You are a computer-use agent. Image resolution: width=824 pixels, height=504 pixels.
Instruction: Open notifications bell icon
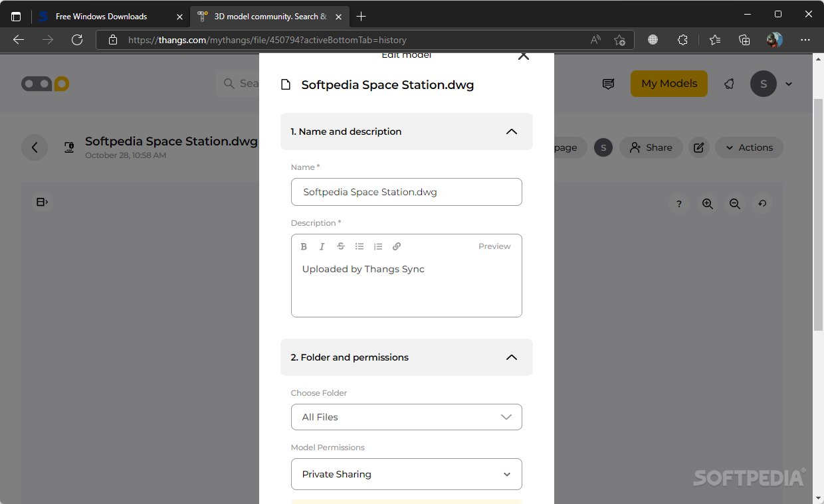729,84
